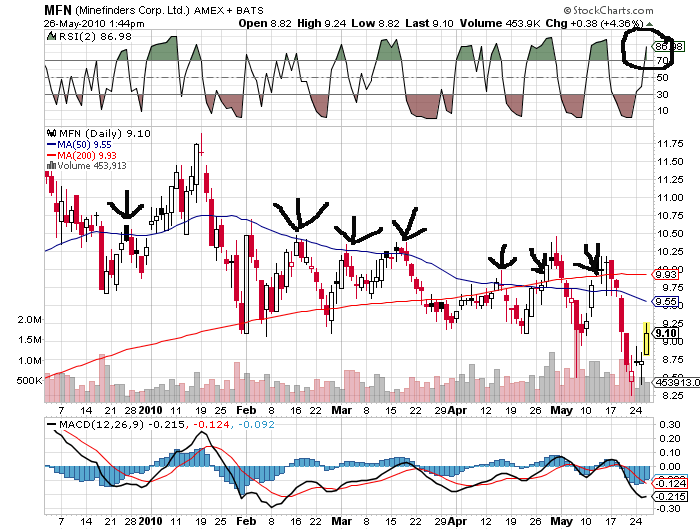
Task: Click the candlestick icon before MFN (Daily)
Action: [52, 133]
